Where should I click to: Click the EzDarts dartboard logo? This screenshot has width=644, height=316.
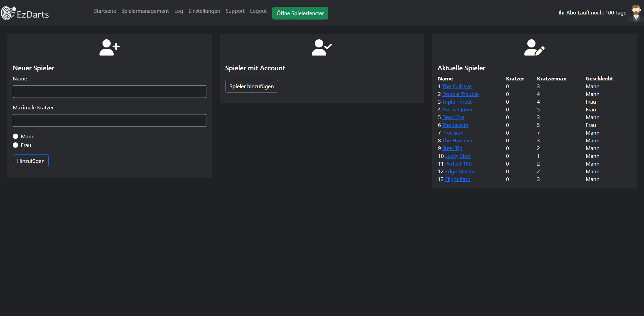click(8, 13)
